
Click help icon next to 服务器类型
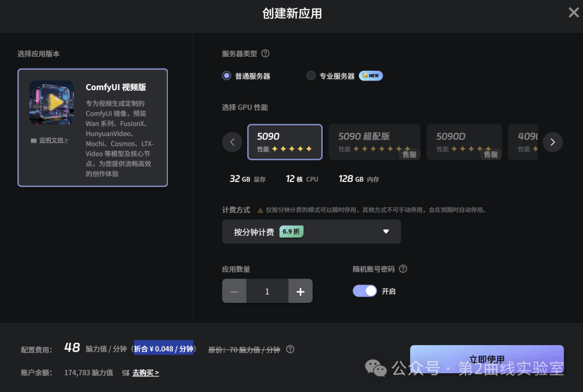[265, 53]
